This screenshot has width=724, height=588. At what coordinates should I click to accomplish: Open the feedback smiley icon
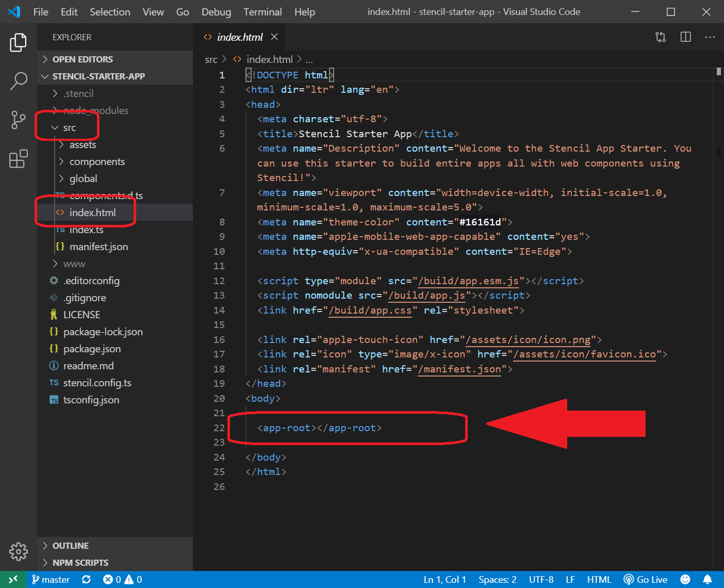(685, 580)
